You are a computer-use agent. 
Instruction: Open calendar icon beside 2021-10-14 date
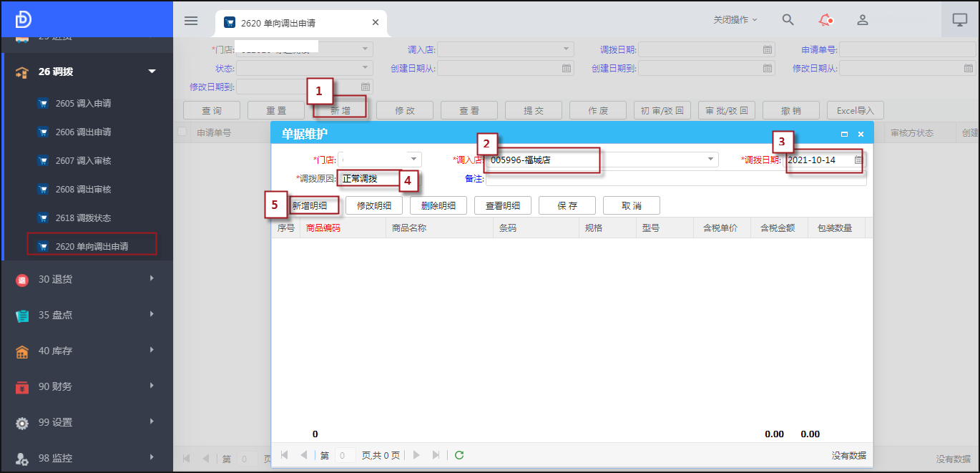click(858, 160)
